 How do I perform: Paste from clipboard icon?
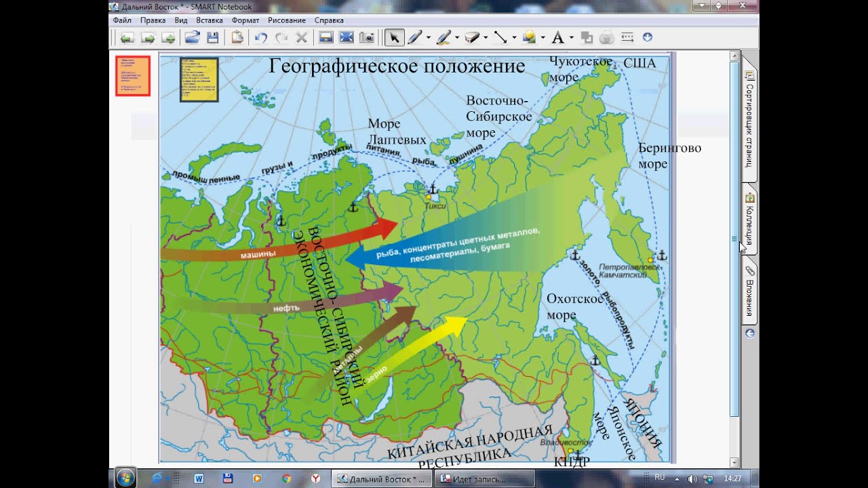click(237, 38)
